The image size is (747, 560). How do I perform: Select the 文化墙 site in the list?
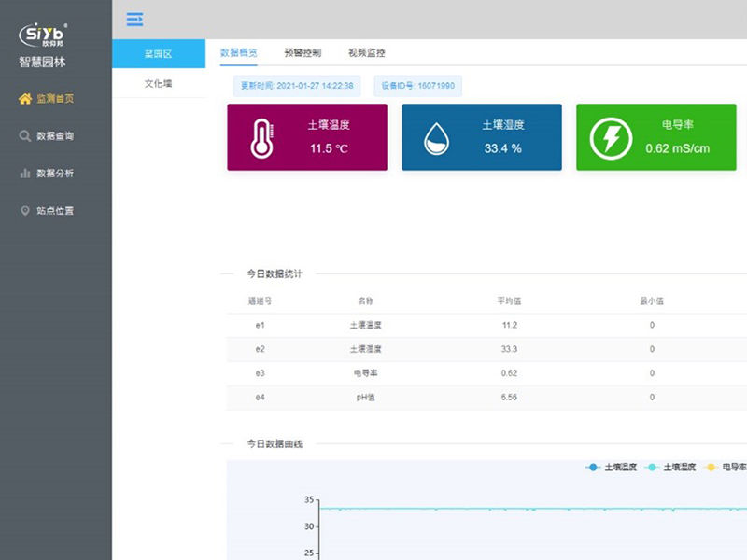point(159,83)
